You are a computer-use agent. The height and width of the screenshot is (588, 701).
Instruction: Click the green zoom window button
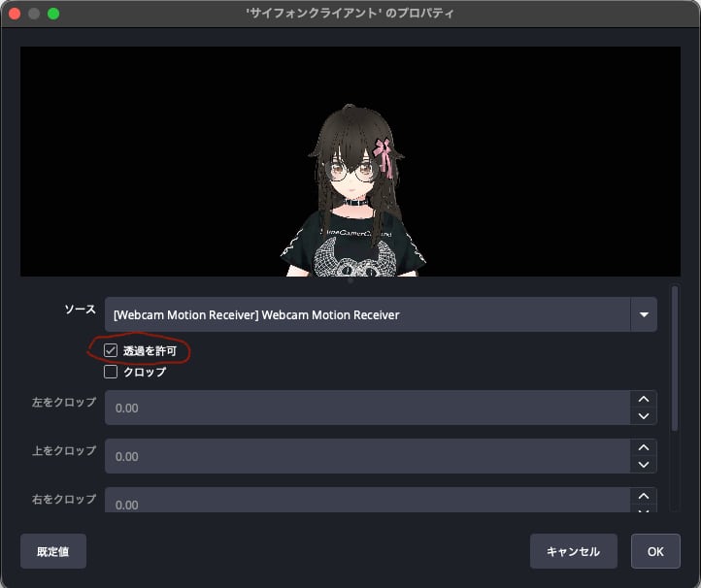point(53,15)
